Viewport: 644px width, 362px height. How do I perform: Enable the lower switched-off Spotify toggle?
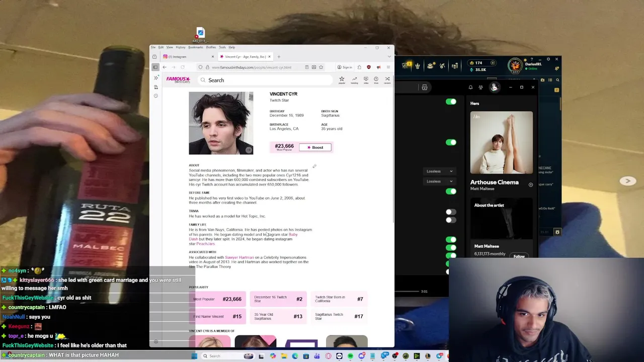(451, 220)
